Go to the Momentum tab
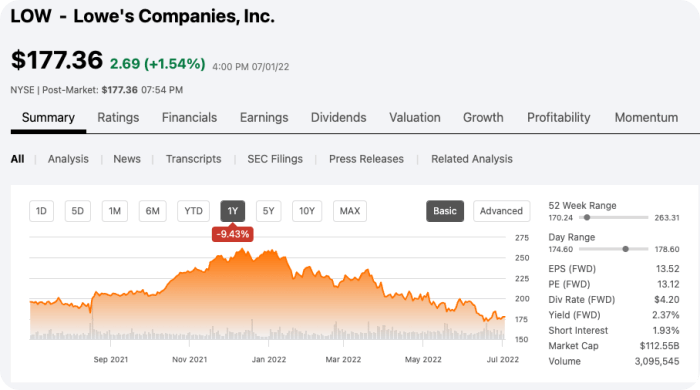Image resolution: width=700 pixels, height=390 pixels. point(646,118)
